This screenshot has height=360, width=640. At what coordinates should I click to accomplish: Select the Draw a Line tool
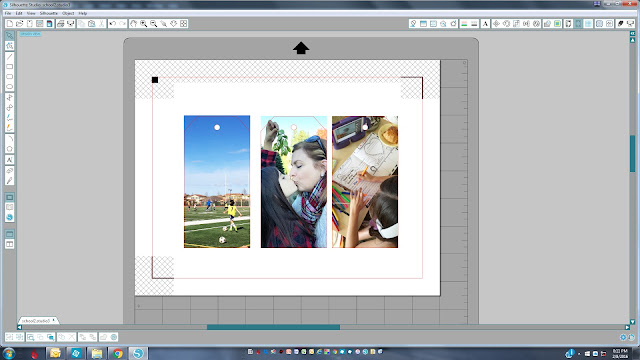pos(9,56)
